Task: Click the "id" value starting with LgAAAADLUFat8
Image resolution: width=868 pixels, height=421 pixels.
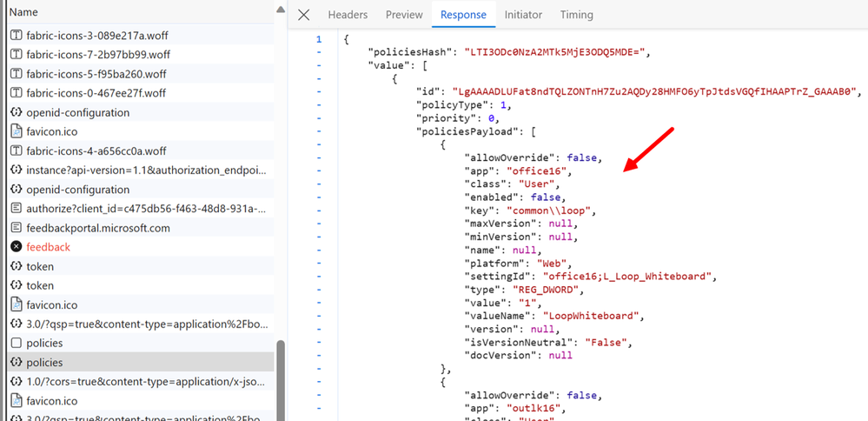Action: (x=655, y=92)
